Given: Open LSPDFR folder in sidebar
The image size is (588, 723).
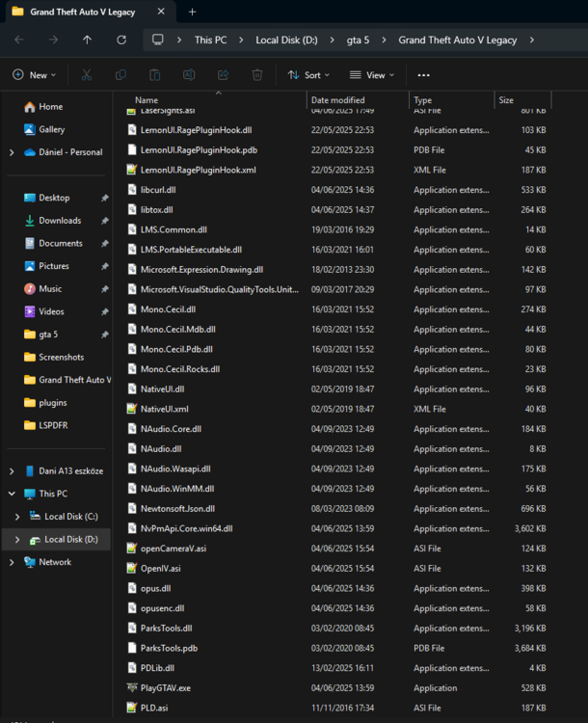Looking at the screenshot, I should coord(45,425).
